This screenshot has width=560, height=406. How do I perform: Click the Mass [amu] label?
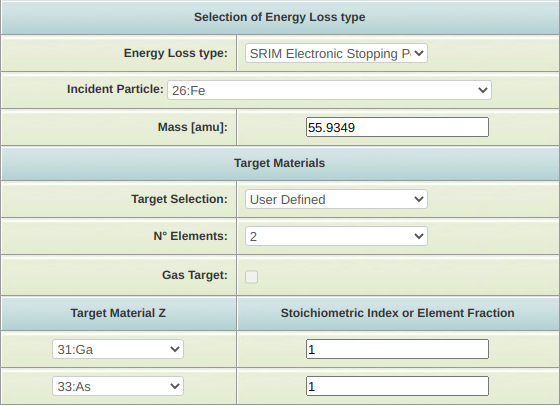[193, 127]
